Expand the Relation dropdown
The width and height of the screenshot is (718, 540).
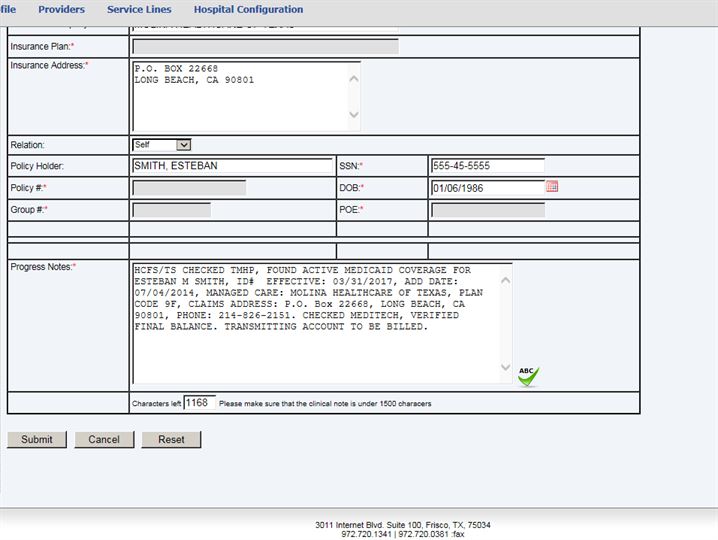pyautogui.click(x=161, y=145)
